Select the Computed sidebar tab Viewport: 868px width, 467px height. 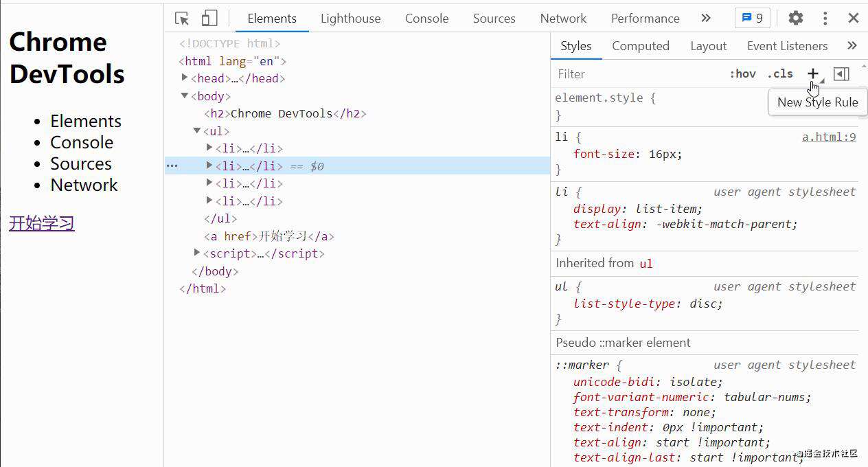point(640,46)
